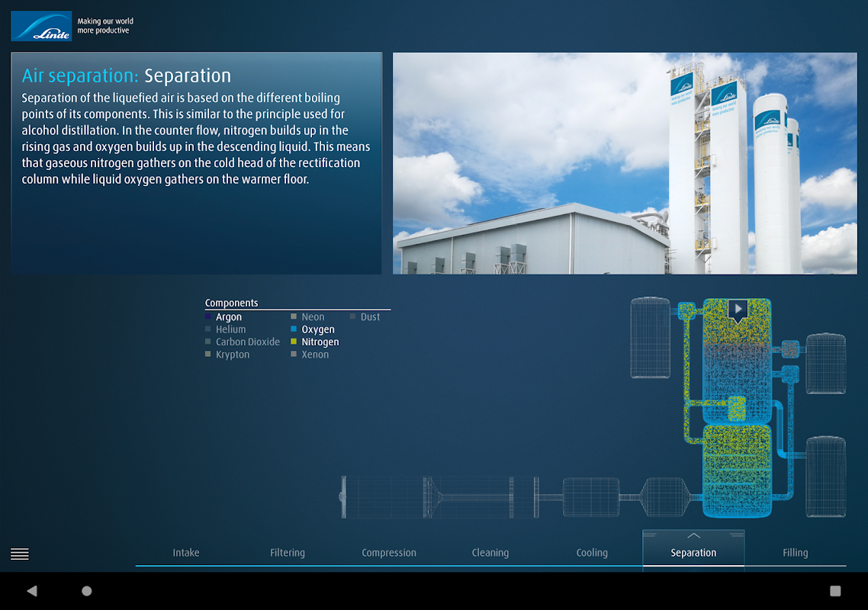Tap the Android back button
The height and width of the screenshot is (610, 868).
pos(32,591)
